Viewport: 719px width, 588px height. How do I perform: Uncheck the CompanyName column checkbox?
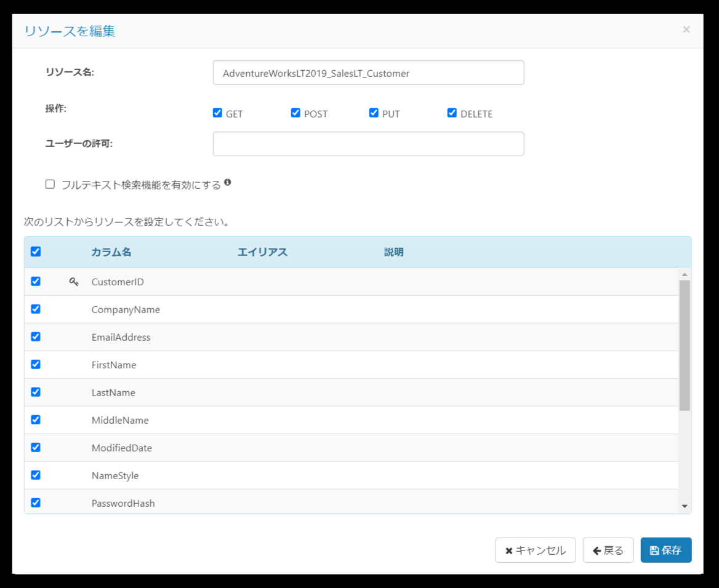(x=36, y=309)
